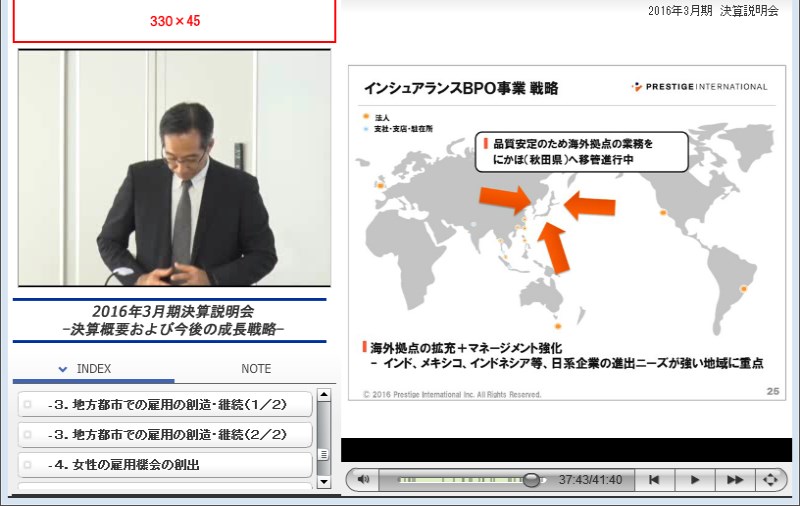This screenshot has width=800, height=506.
Task: Start playback with the play button
Action: pos(694,479)
